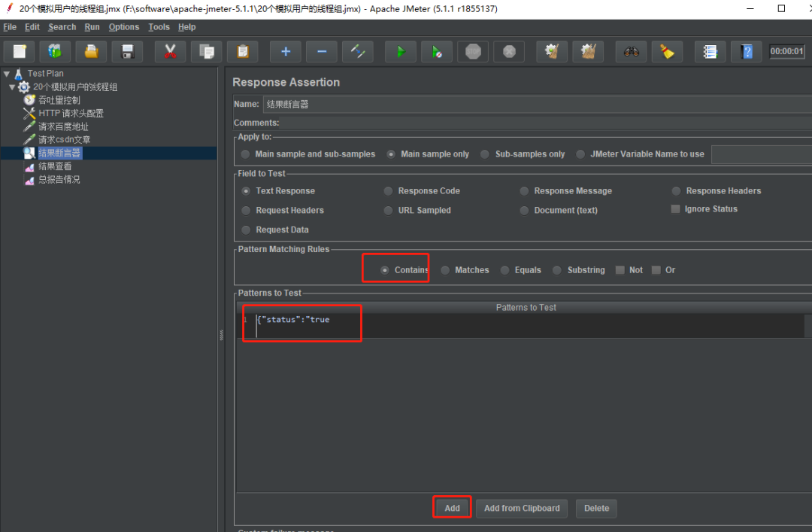Select Equals matching rule
The height and width of the screenshot is (532, 812).
tap(504, 270)
